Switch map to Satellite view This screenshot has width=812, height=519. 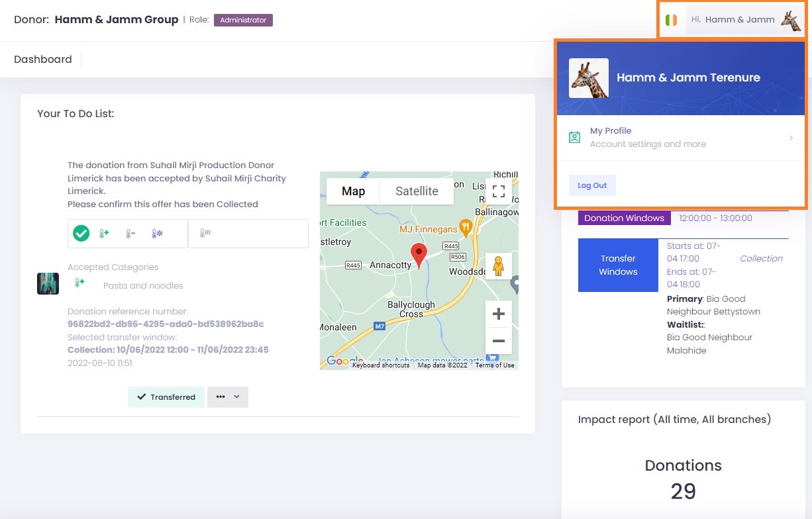[x=417, y=191]
